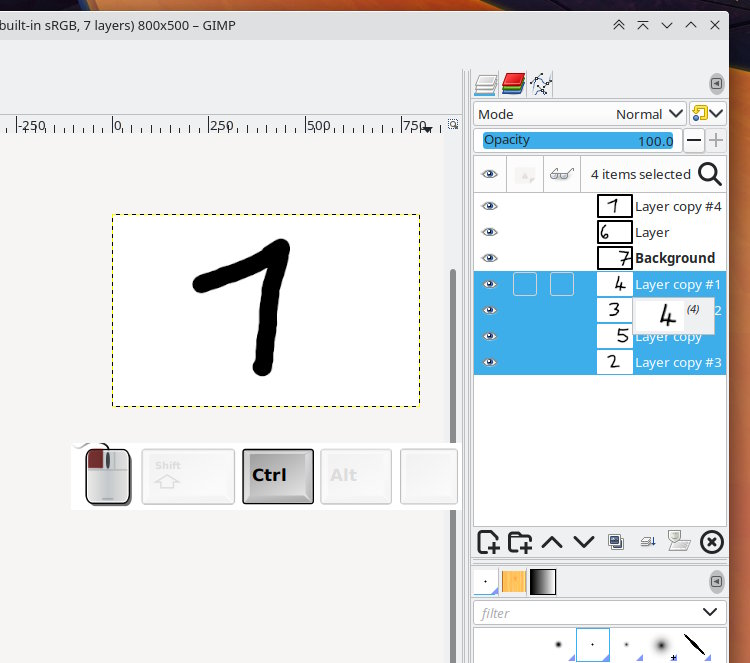Minimize the GIMP window
Image resolution: width=750 pixels, height=663 pixels.
[667, 25]
